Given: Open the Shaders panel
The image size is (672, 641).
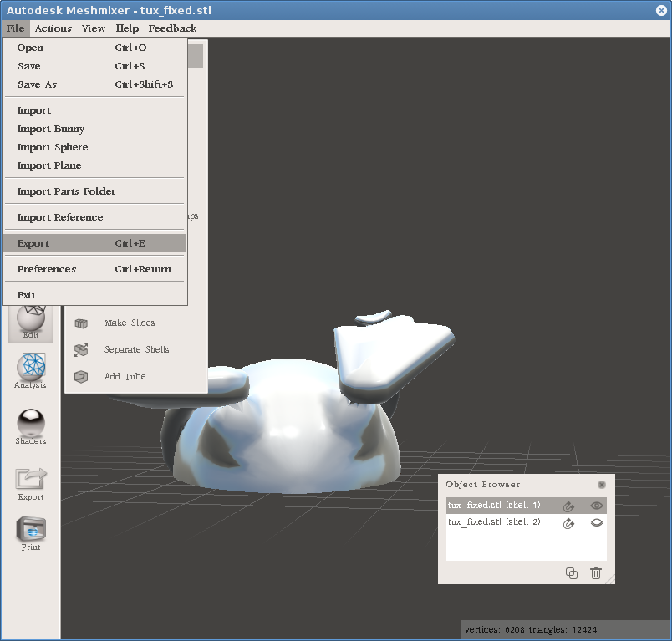Looking at the screenshot, I should click(x=30, y=426).
